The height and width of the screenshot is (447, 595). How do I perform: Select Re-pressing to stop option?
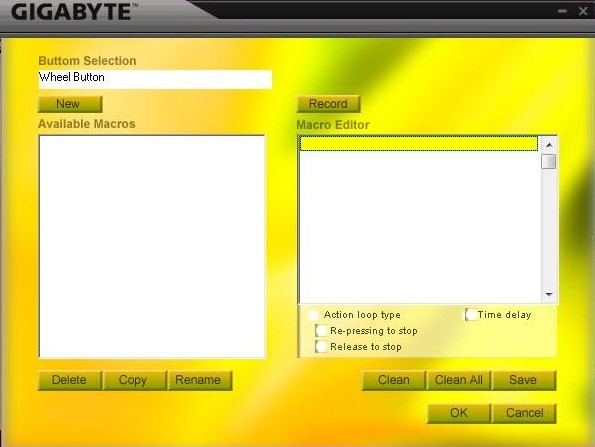(321, 331)
